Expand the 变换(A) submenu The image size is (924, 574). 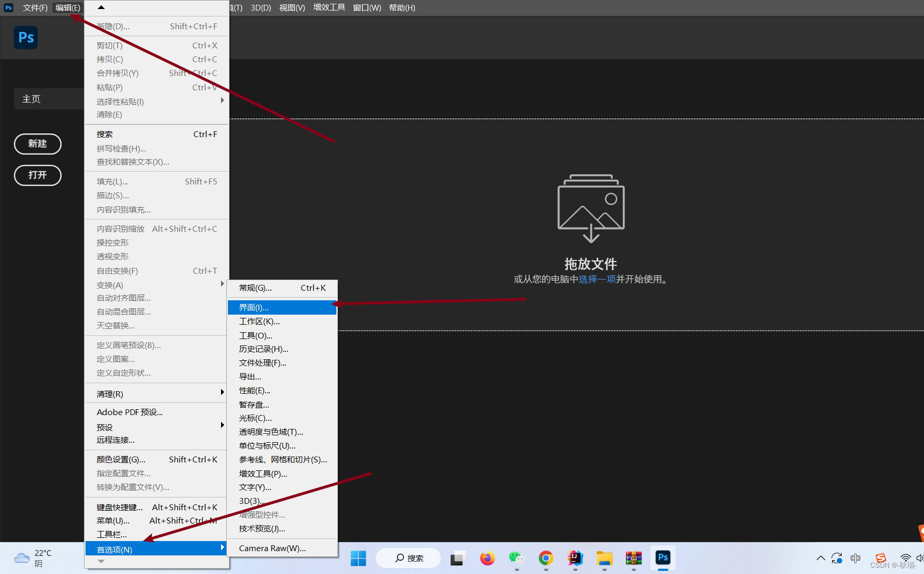[157, 285]
